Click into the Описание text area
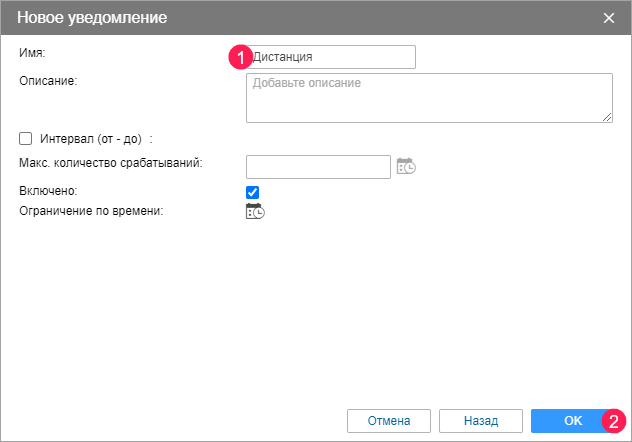This screenshot has height=442, width=632. pos(429,98)
